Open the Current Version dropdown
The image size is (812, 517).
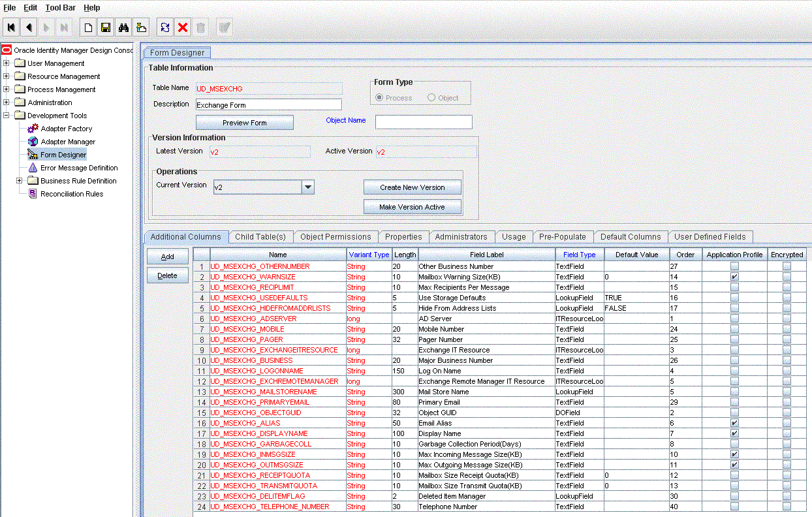[x=308, y=187]
